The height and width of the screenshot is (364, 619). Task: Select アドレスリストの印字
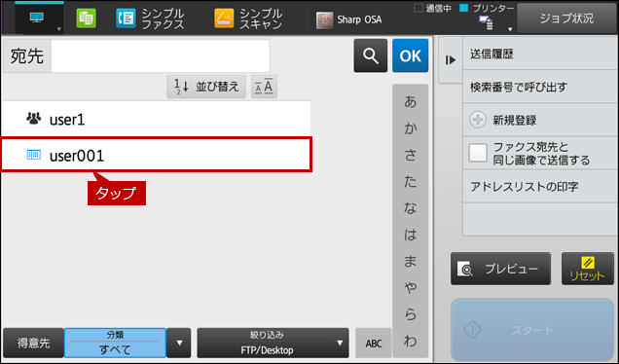(x=540, y=186)
